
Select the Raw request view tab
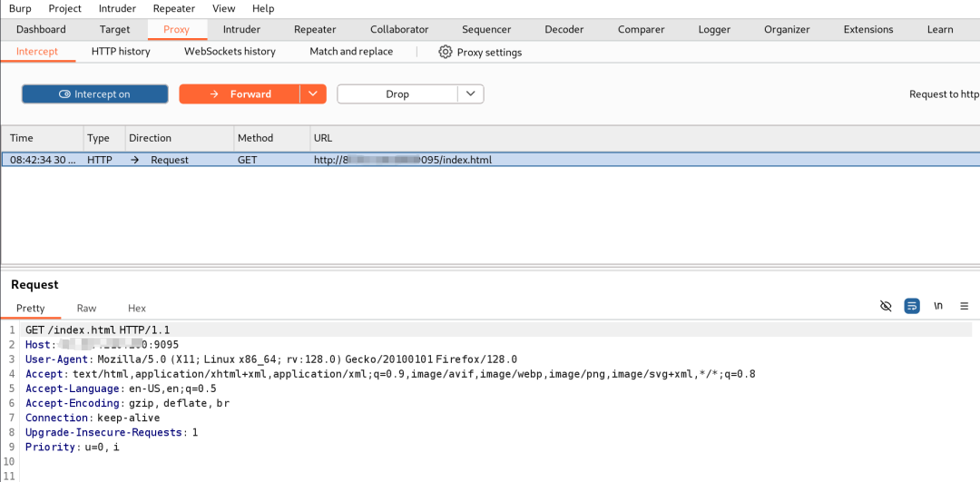[x=87, y=309]
